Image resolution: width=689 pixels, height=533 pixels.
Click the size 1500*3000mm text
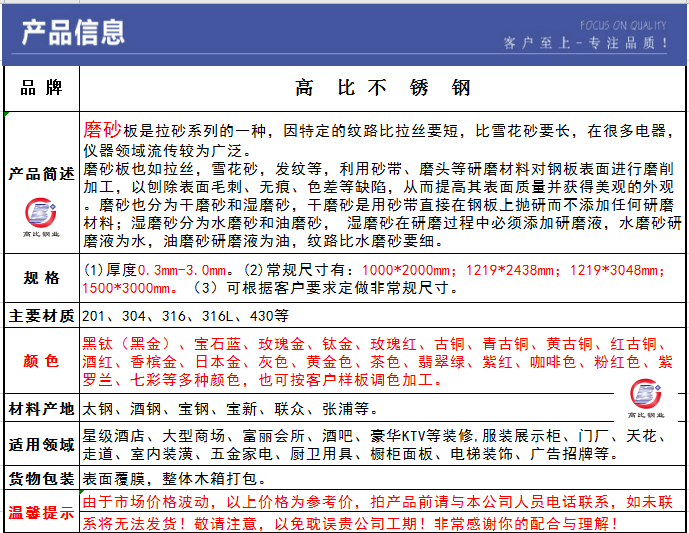[127, 288]
